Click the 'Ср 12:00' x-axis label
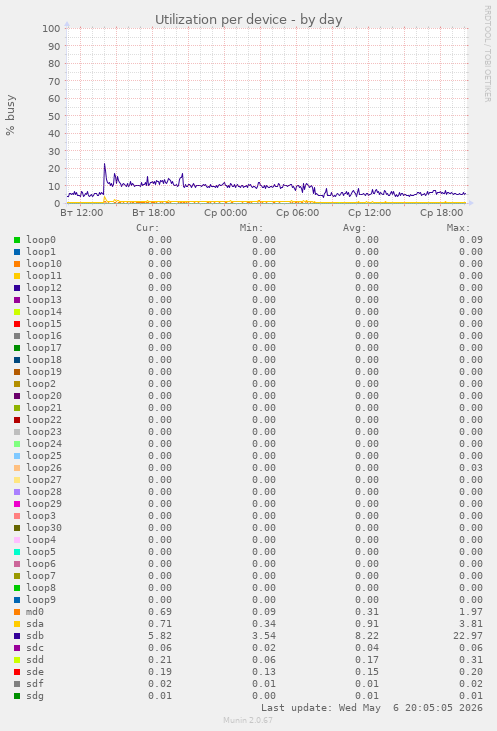497x731 pixels. (369, 213)
